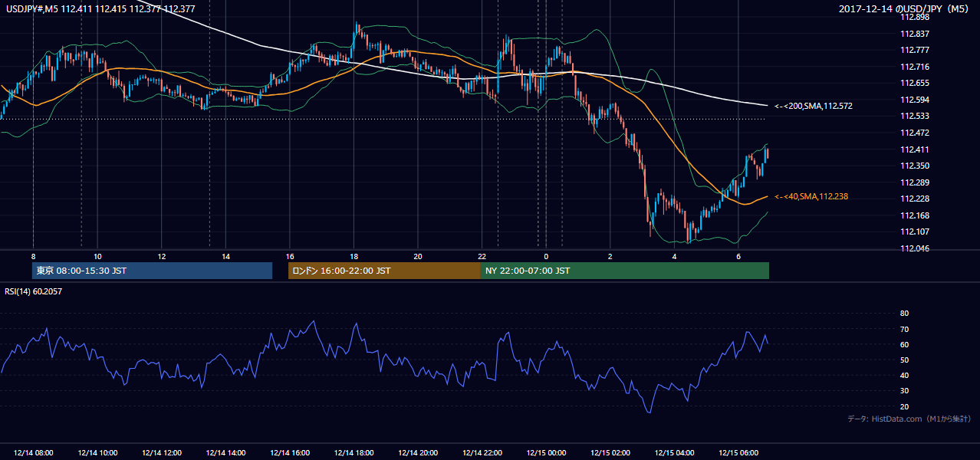The height and width of the screenshot is (460, 980).
Task: Click price axis label 112.350
Action: tap(914, 166)
